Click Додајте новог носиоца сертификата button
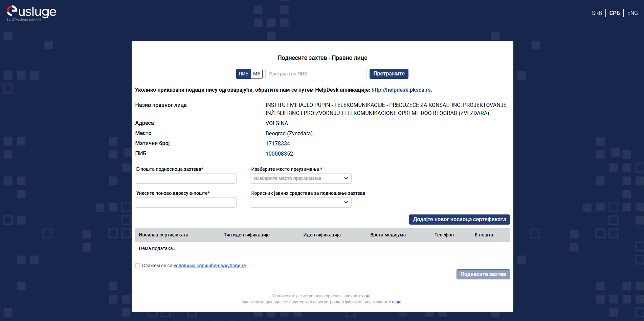Image resolution: width=644 pixels, height=321 pixels. 459,220
